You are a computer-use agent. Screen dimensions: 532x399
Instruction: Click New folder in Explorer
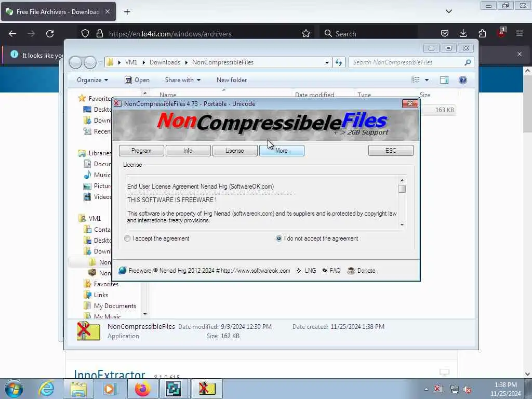[232, 80]
